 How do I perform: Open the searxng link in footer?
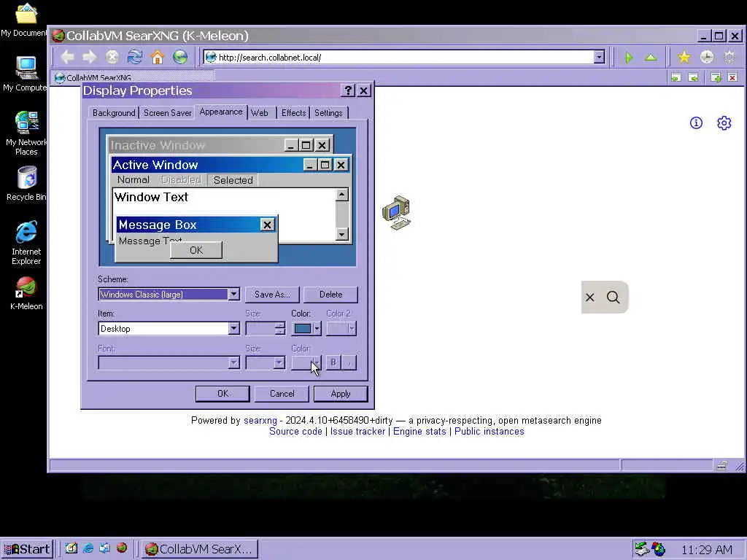click(x=260, y=421)
